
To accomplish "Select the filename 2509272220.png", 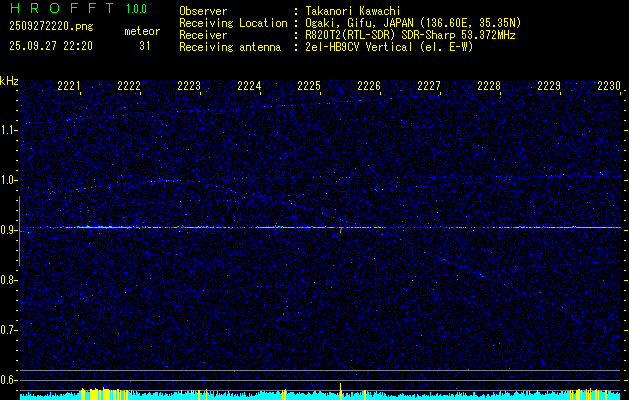I will [51, 27].
